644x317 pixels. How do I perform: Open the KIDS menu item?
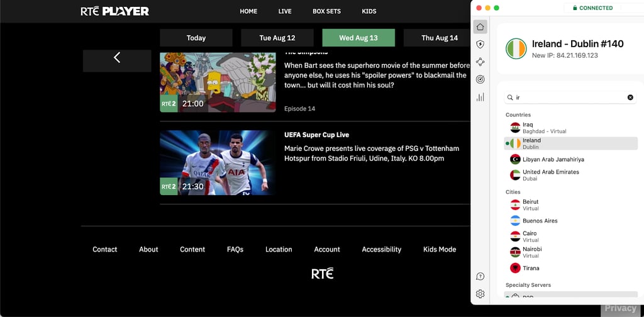(369, 11)
